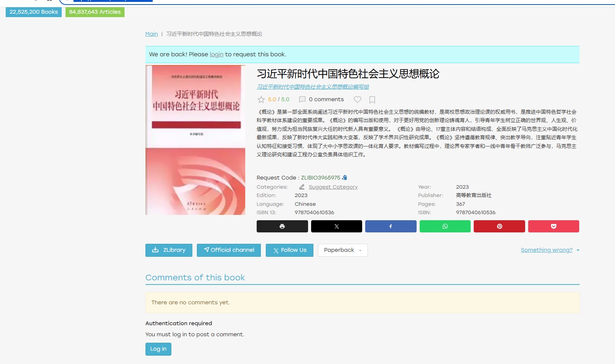Bookmark this book
615x364 pixels.
[372, 100]
